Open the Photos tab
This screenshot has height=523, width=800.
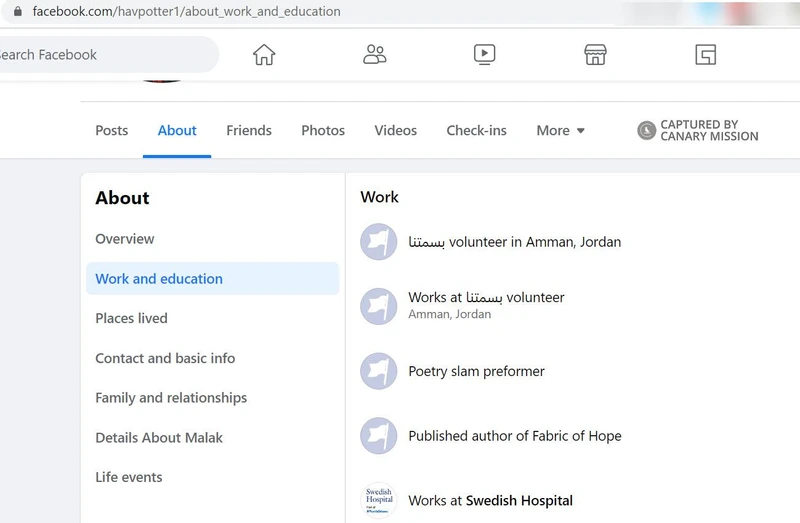tap(323, 131)
